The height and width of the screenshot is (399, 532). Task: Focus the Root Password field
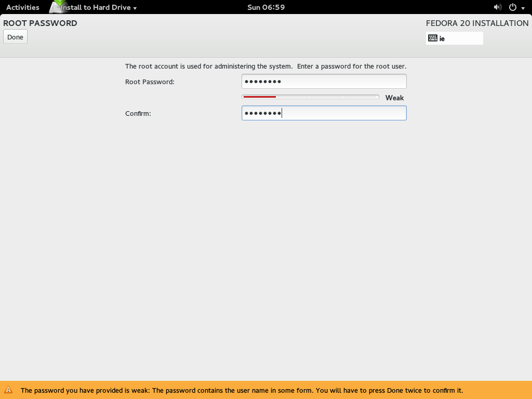coord(324,82)
